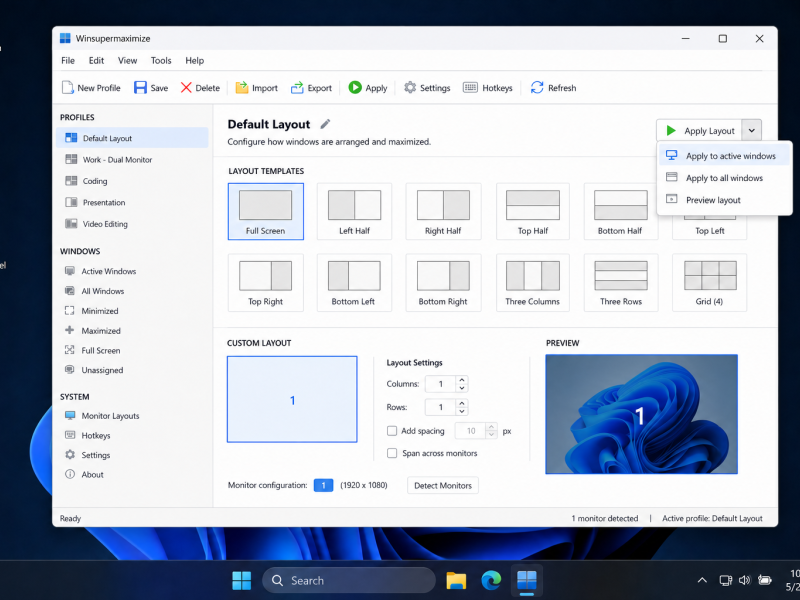Image resolution: width=800 pixels, height=600 pixels.
Task: Select the Bottom Right layout template
Action: [443, 283]
